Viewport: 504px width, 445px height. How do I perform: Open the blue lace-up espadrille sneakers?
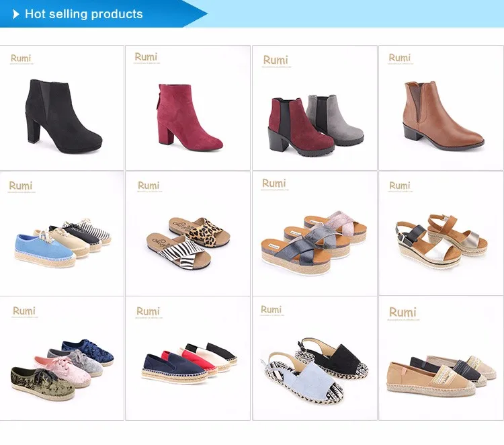point(62,233)
